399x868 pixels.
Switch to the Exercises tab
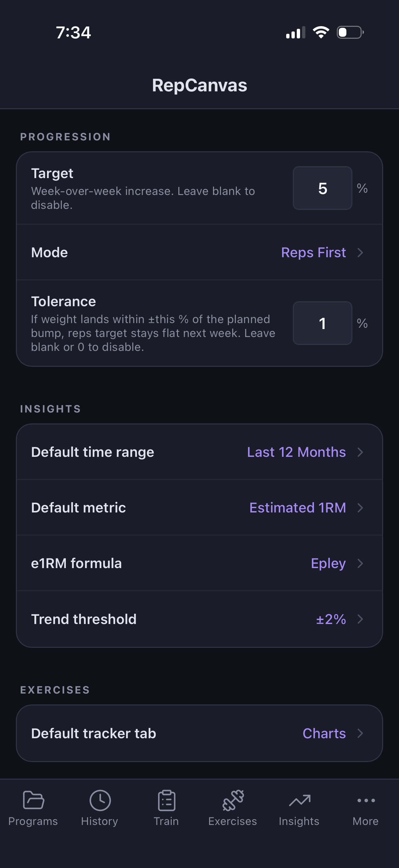coord(233,809)
